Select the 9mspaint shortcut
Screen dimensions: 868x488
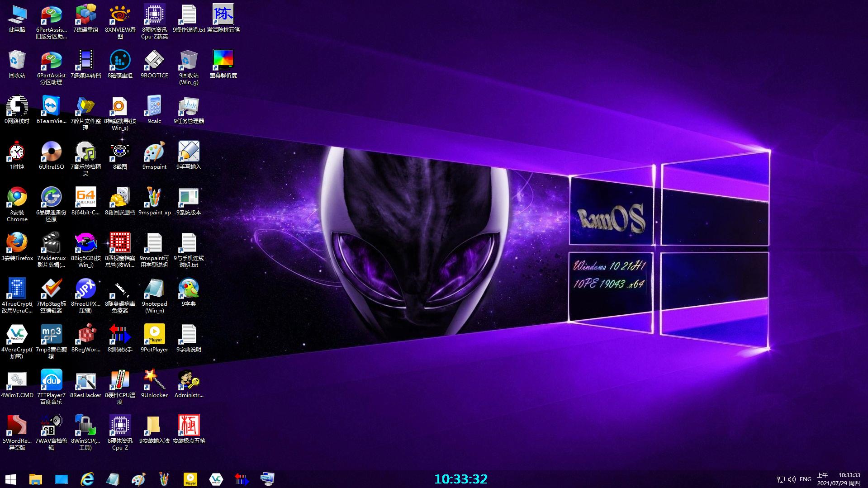(155, 156)
